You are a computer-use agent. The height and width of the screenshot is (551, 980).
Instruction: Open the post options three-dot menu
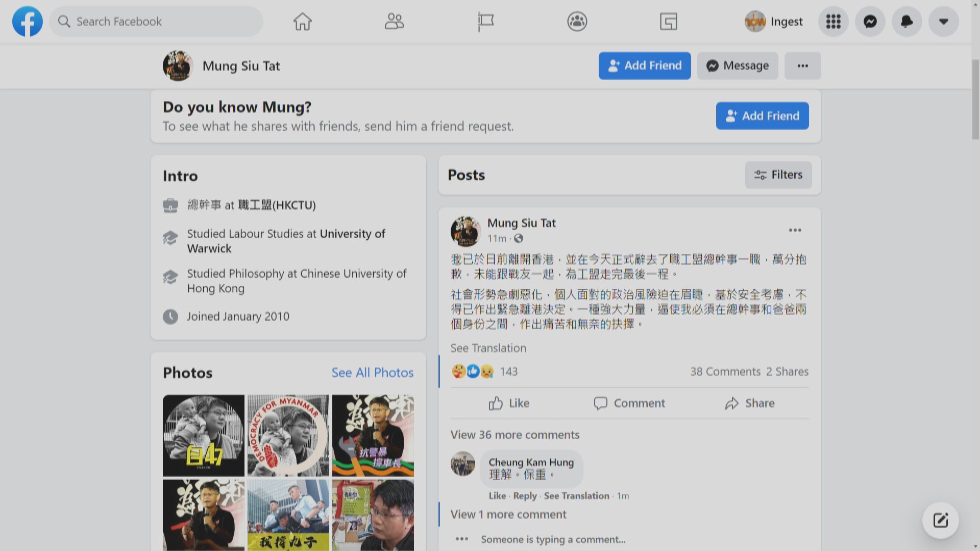tap(795, 230)
